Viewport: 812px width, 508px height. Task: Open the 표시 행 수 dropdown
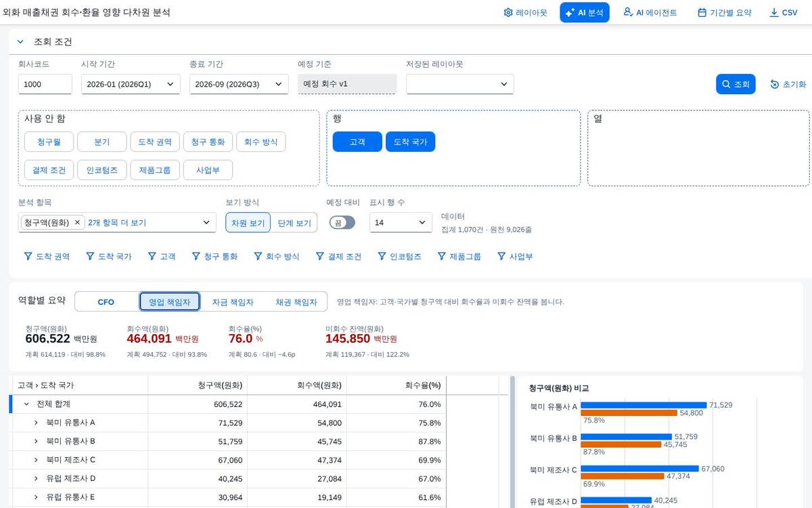pyautogui.click(x=401, y=222)
